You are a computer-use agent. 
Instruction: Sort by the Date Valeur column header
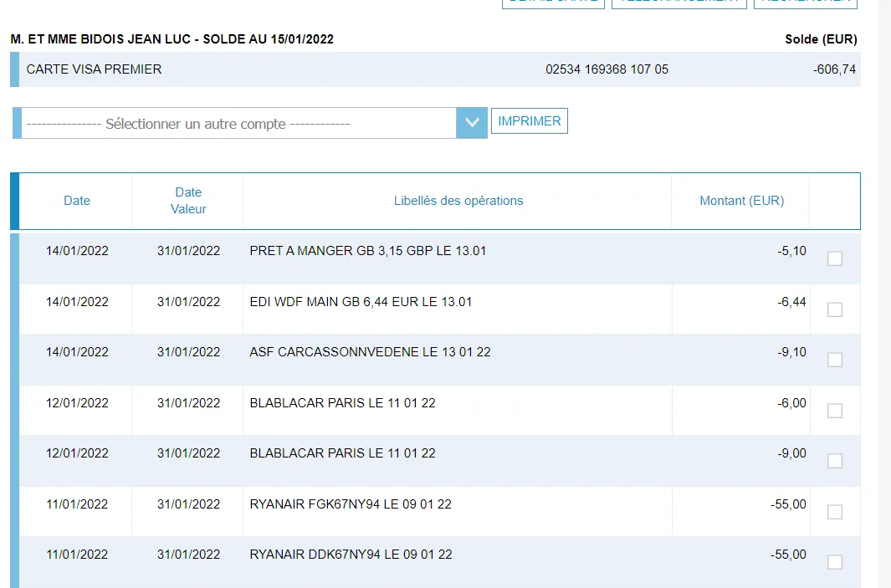coord(188,201)
